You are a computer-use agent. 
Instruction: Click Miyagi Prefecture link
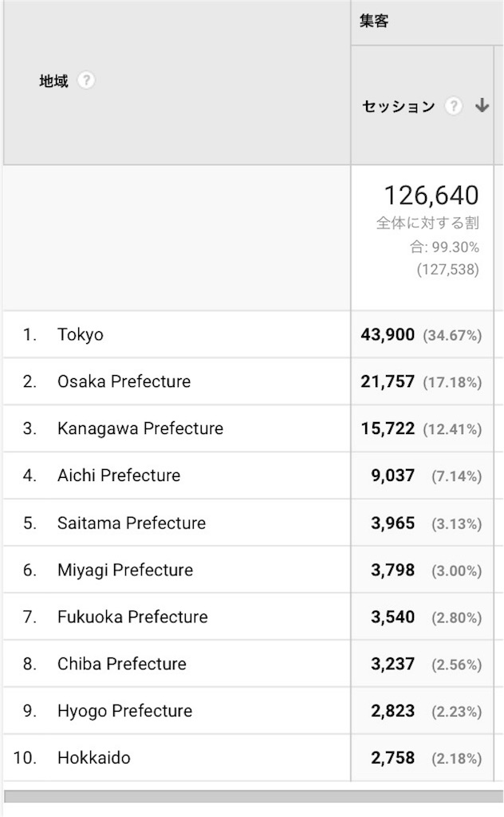click(x=125, y=570)
